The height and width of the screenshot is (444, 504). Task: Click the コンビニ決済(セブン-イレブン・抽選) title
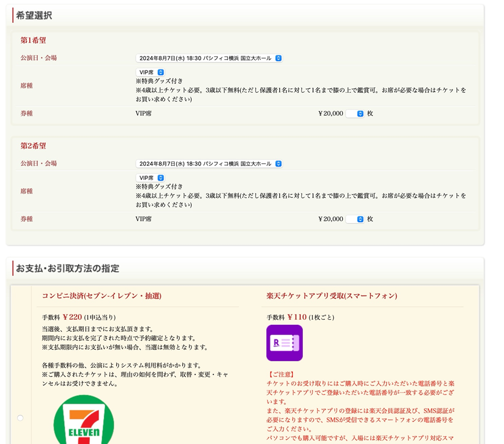102,296
